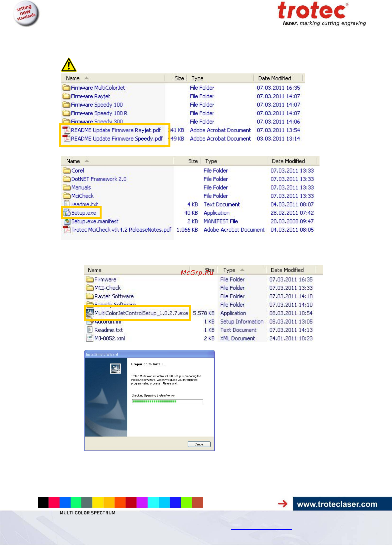The width and height of the screenshot is (392, 545).
Task: Click size '5.578 KB' of MultiColorJetControlSetup
Action: click(x=204, y=313)
